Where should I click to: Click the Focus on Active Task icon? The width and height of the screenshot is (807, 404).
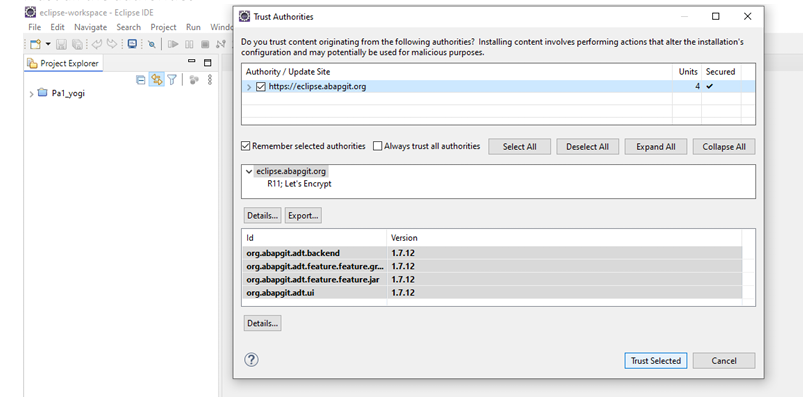(194, 80)
